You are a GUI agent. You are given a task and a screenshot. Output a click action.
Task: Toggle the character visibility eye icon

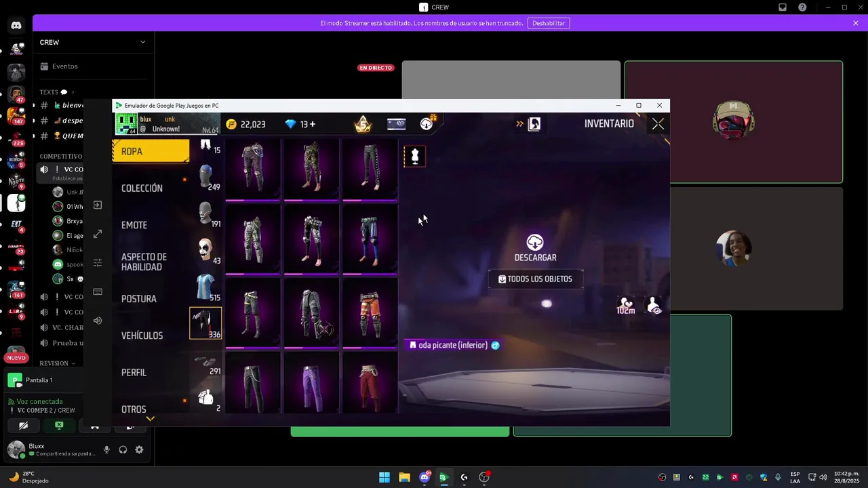[x=654, y=306]
